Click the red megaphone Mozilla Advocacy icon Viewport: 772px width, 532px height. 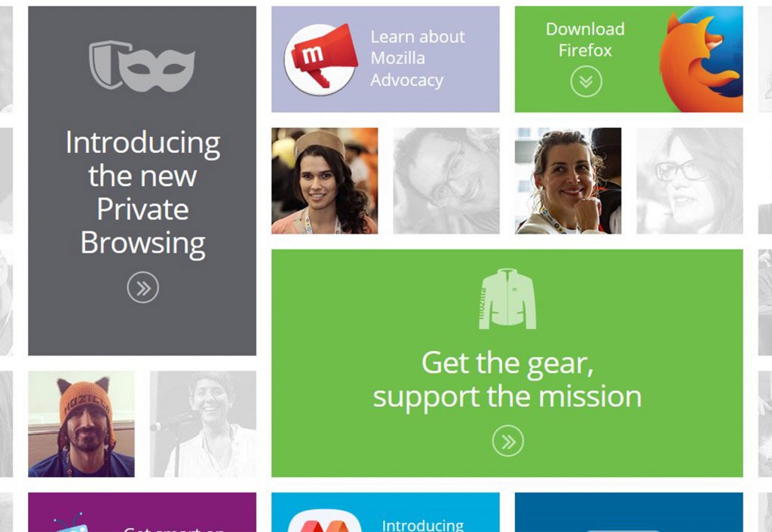pyautogui.click(x=321, y=59)
